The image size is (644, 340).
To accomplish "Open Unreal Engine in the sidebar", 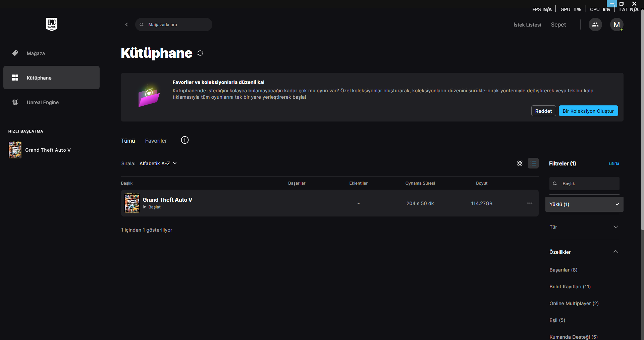I will point(51,102).
